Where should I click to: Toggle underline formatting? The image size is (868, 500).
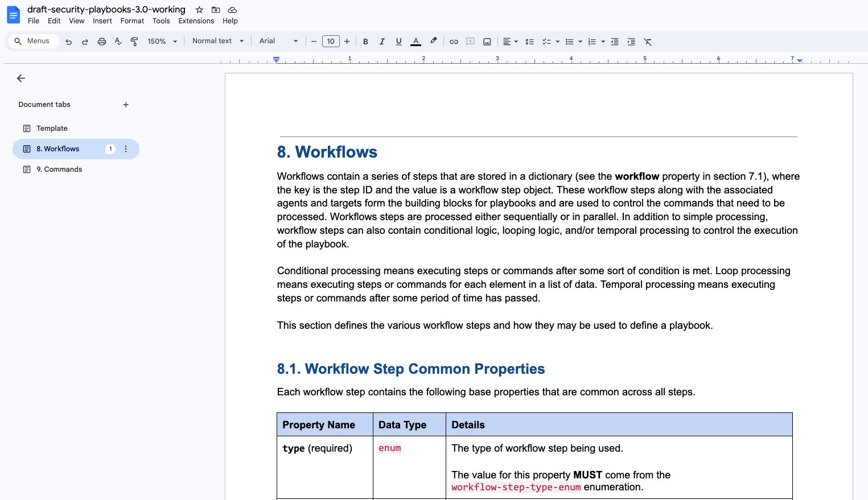(398, 42)
